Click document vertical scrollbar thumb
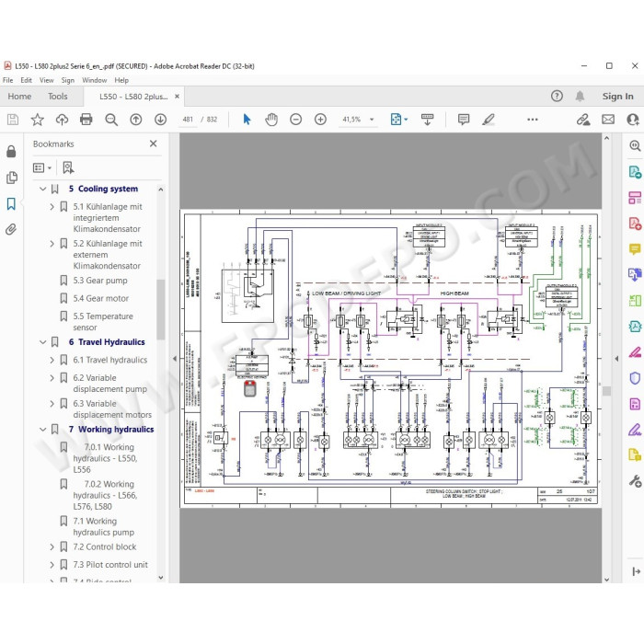Image resolution: width=644 pixels, height=644 pixels. pyautogui.click(x=606, y=391)
